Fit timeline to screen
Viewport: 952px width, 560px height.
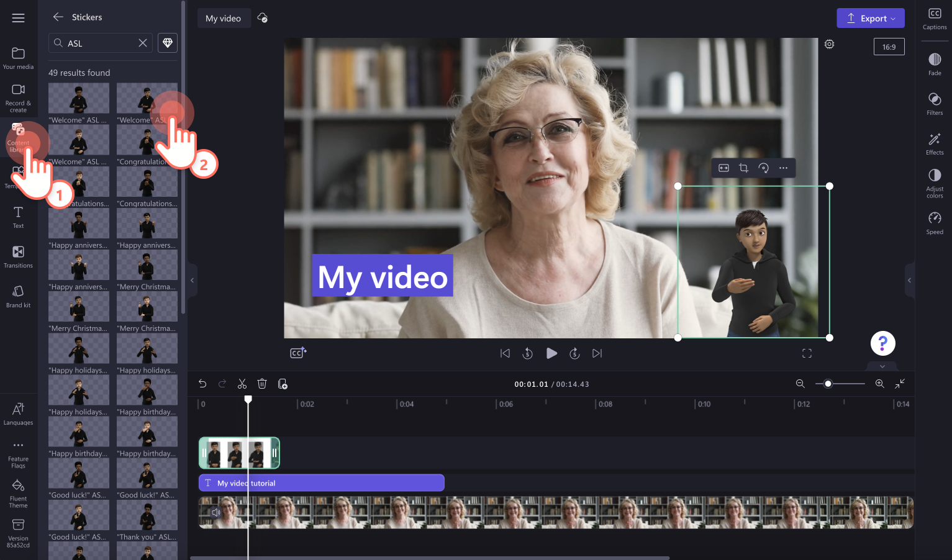coord(900,384)
